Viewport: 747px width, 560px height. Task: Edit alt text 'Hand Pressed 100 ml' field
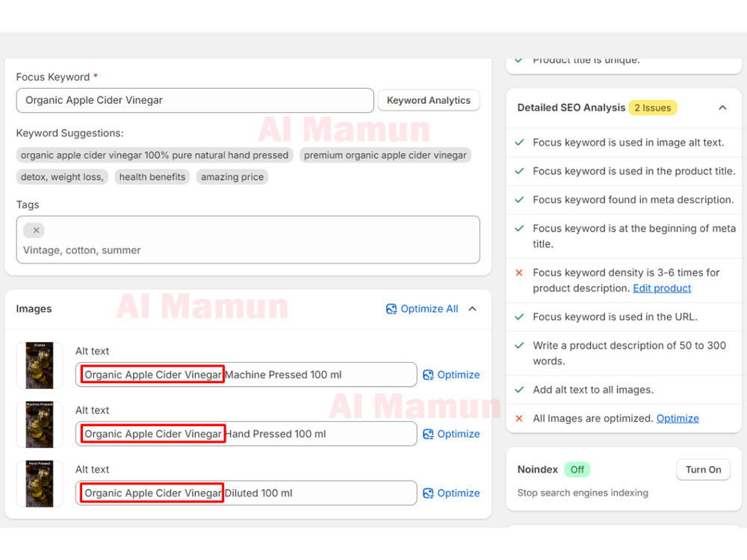click(246, 434)
